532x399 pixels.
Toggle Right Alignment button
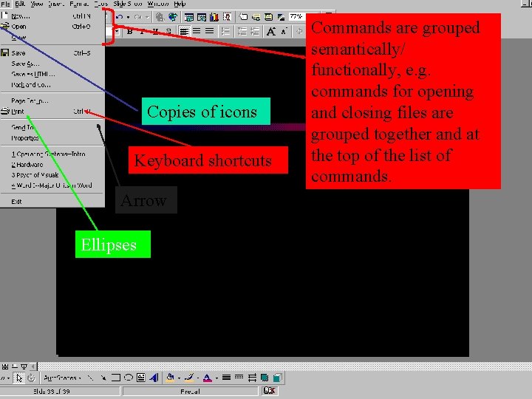pos(209,32)
